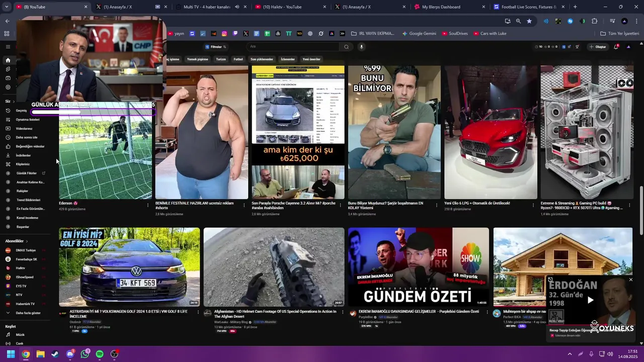The image size is (644, 362).
Task: Click the search magnifier button
Action: pos(346,47)
